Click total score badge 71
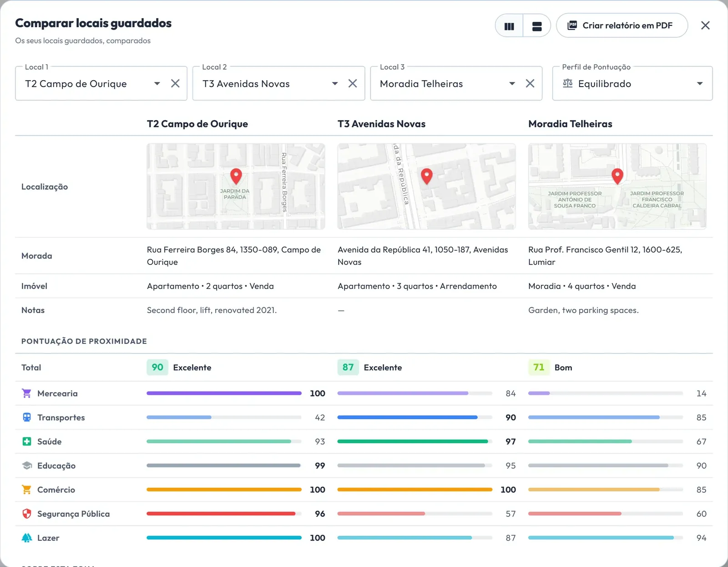Viewport: 728px width, 567px height. pos(539,367)
